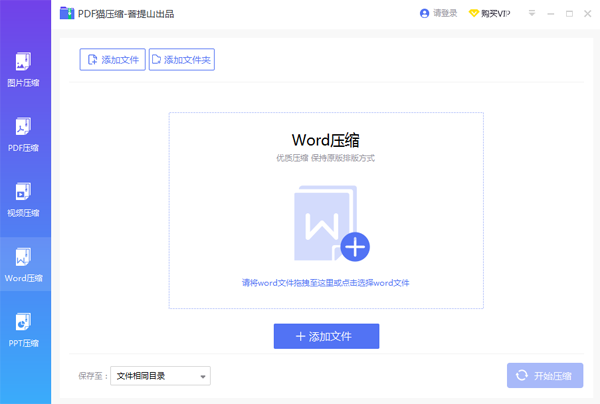Click the 添加文件夹 add folder button
This screenshot has width=600, height=404.
(182, 60)
